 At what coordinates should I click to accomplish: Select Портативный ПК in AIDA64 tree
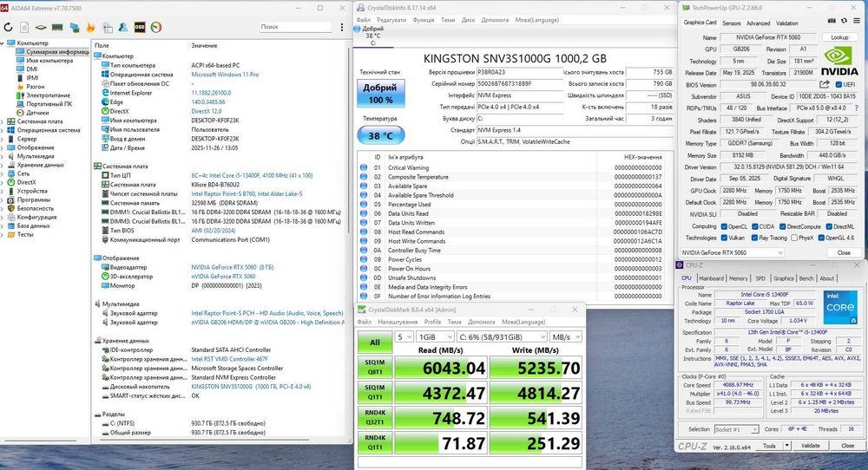point(49,104)
